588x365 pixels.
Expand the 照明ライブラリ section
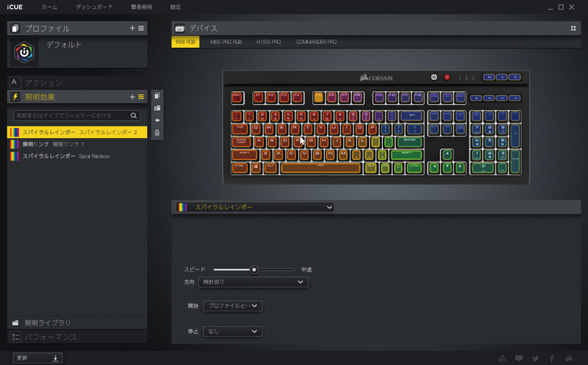[77, 322]
